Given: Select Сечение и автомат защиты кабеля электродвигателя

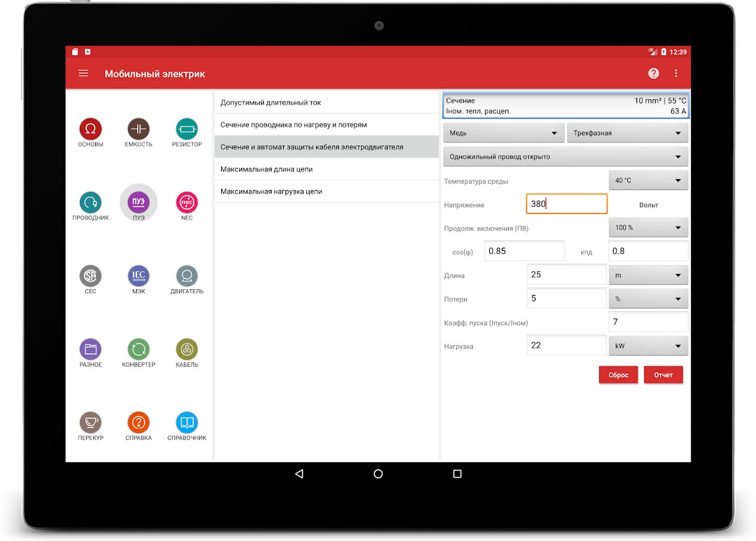Looking at the screenshot, I should tap(326, 147).
